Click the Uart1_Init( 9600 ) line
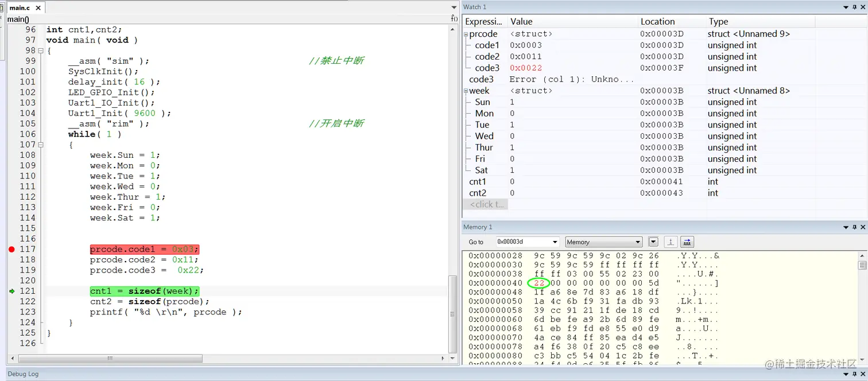The height and width of the screenshot is (381, 868). 119,114
